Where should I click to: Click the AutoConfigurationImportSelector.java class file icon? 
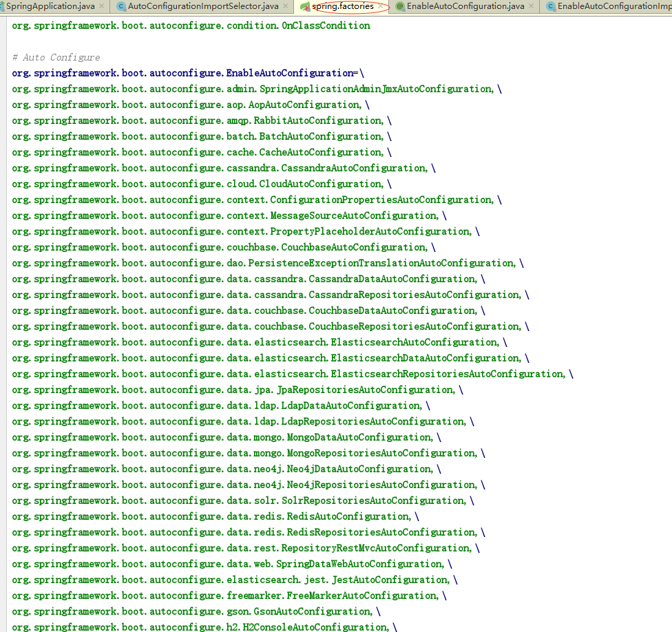click(x=122, y=6)
